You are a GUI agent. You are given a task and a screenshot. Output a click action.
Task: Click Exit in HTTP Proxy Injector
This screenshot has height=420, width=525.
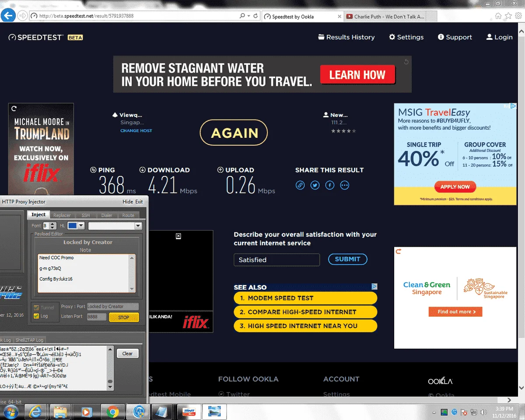(139, 202)
